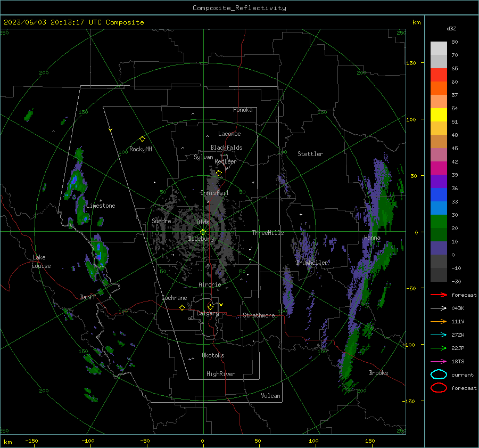
Task: Click the Okotoks town label
Action: pyautogui.click(x=213, y=355)
